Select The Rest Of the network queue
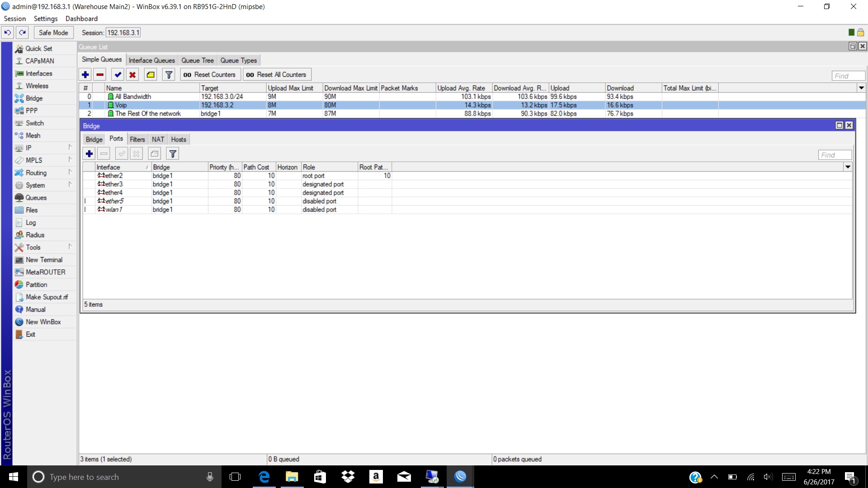The width and height of the screenshot is (868, 488). click(x=472, y=114)
